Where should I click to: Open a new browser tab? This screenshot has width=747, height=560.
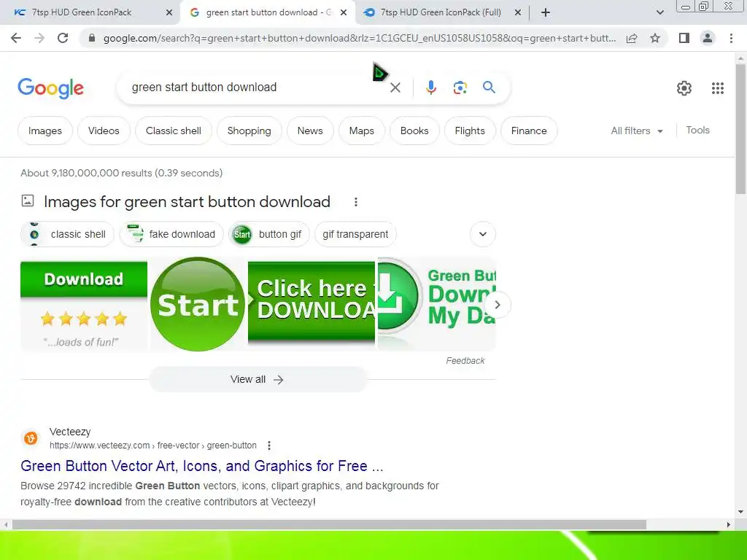pyautogui.click(x=546, y=12)
